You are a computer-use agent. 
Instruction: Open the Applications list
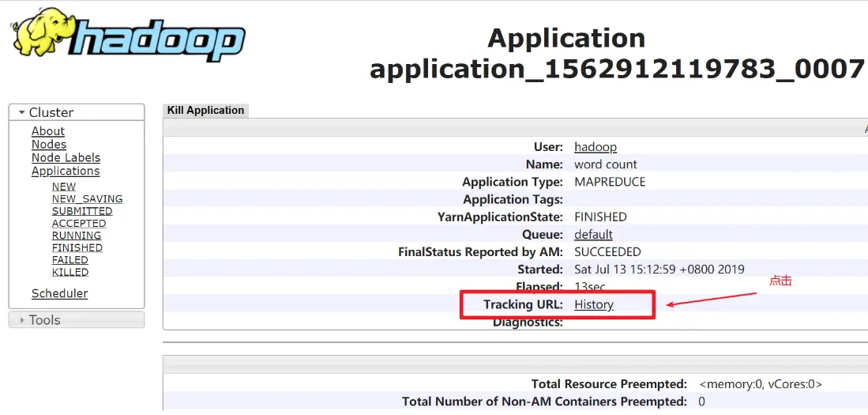[x=66, y=172]
